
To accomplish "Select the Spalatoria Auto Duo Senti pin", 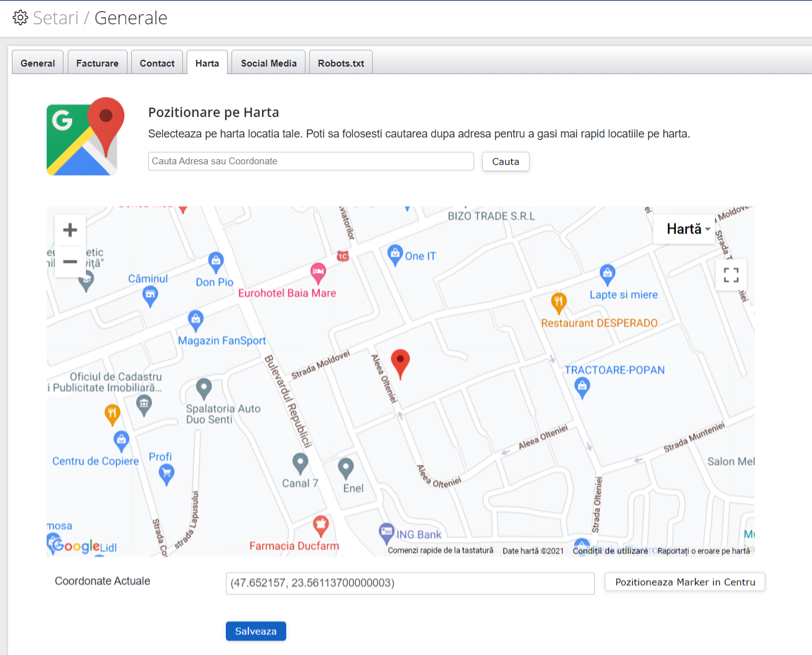I will point(204,389).
